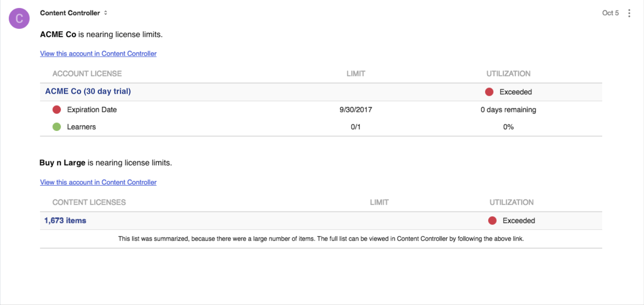Click the green dot beside Learners

pyautogui.click(x=57, y=127)
